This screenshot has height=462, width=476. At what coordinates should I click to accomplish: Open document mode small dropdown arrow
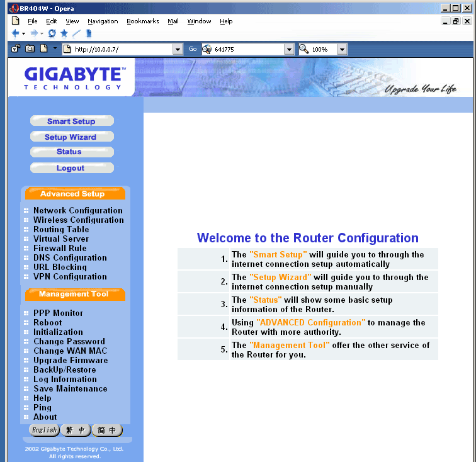(x=55, y=48)
